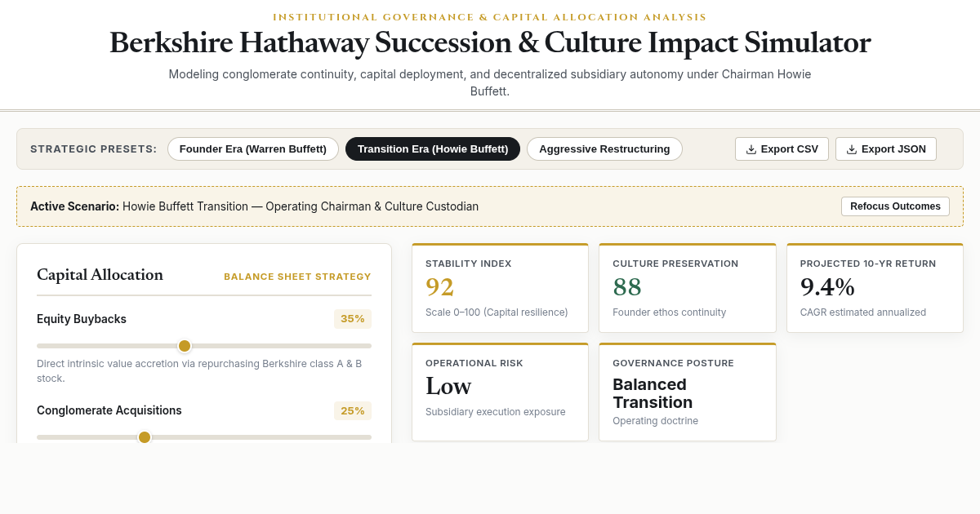Select Founder Era (Warren Buffett) preset
980x514 pixels.
pos(253,148)
